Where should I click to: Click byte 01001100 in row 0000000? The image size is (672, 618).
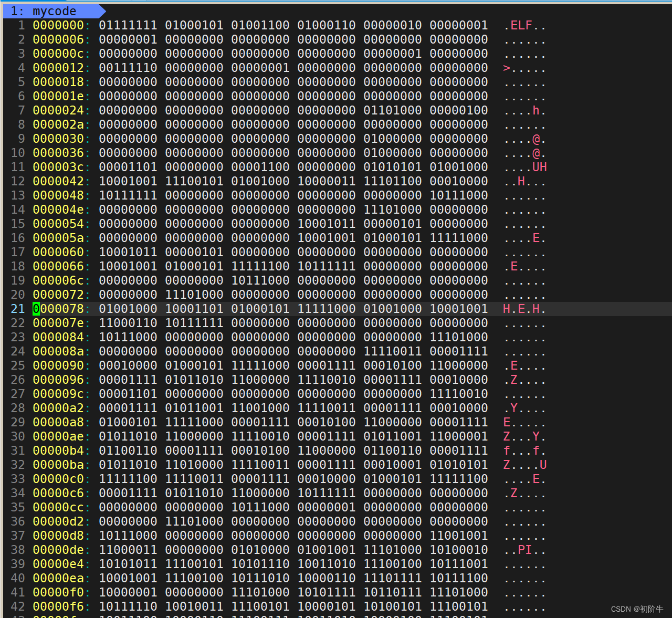[x=260, y=25]
